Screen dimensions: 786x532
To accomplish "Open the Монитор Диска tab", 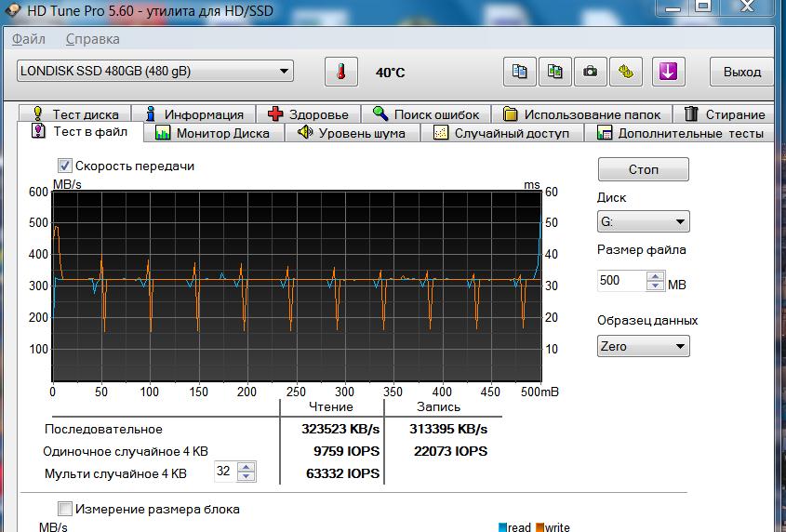I will pyautogui.click(x=214, y=133).
